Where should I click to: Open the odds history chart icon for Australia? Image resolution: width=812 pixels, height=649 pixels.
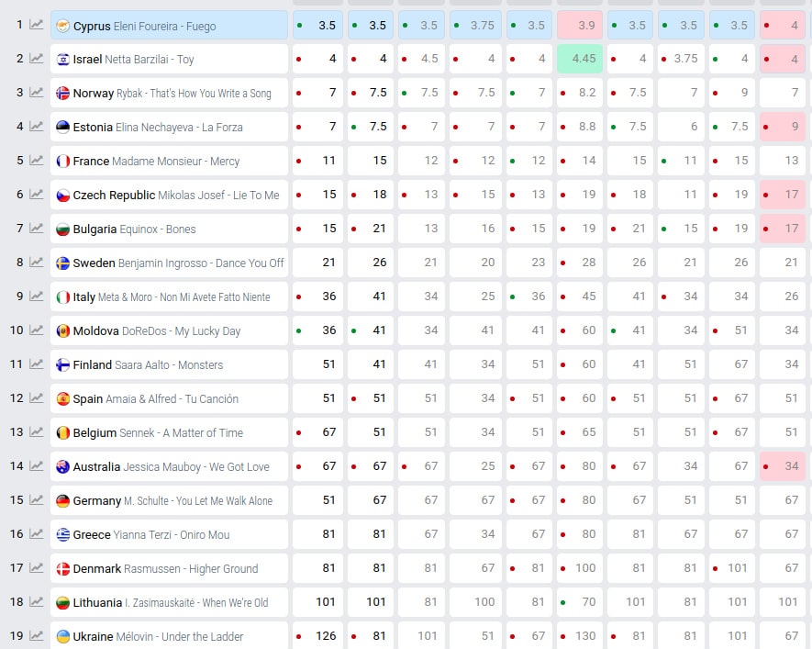[37, 466]
